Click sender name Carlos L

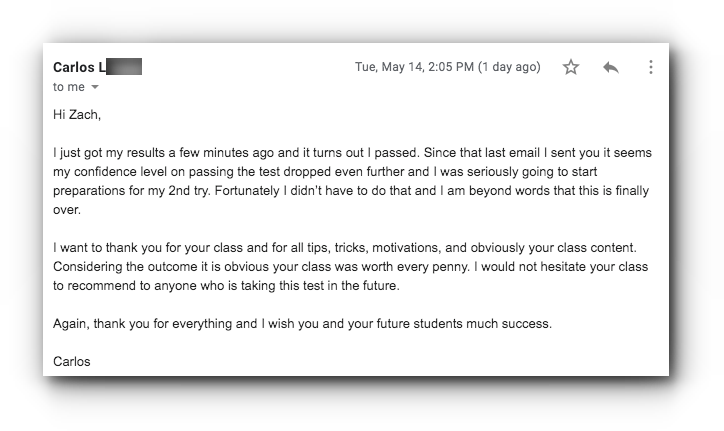click(79, 67)
